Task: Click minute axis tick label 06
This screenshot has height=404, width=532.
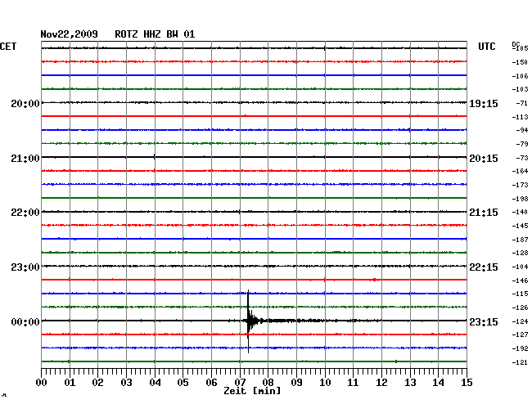Action: [x=211, y=383]
